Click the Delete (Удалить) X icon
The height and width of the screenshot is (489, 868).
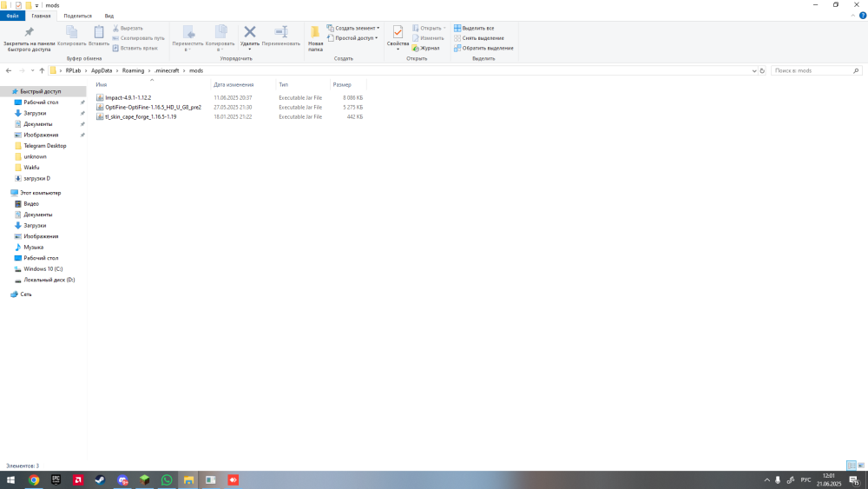(x=250, y=32)
